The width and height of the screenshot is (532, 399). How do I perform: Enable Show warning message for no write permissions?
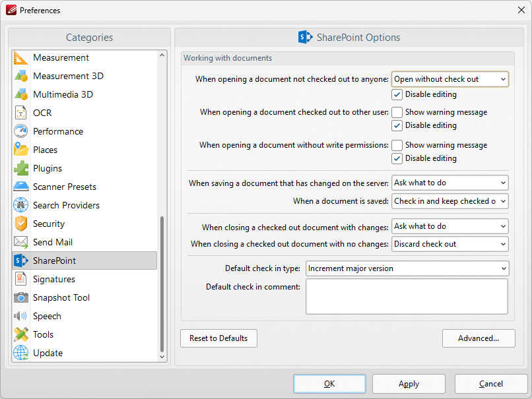coord(397,145)
